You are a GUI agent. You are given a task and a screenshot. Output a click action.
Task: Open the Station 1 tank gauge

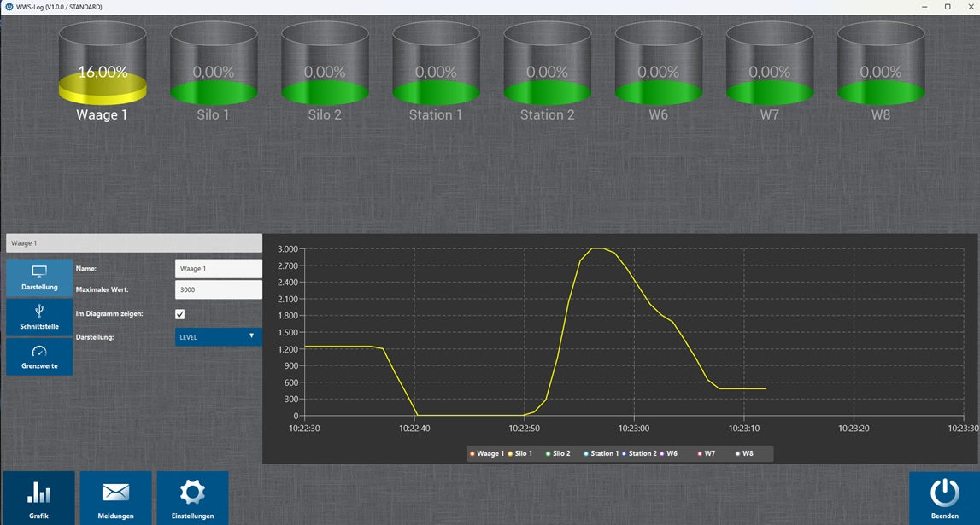[436, 64]
